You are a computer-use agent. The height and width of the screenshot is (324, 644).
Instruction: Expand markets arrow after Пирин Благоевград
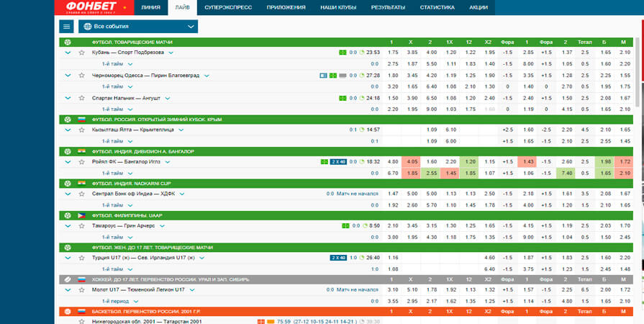[207, 76]
